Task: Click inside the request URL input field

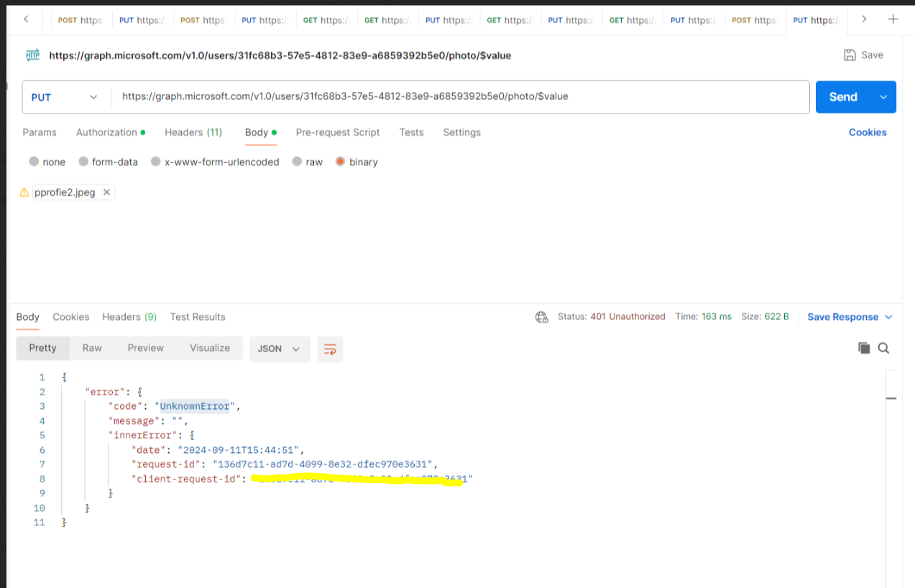Action: [460, 97]
